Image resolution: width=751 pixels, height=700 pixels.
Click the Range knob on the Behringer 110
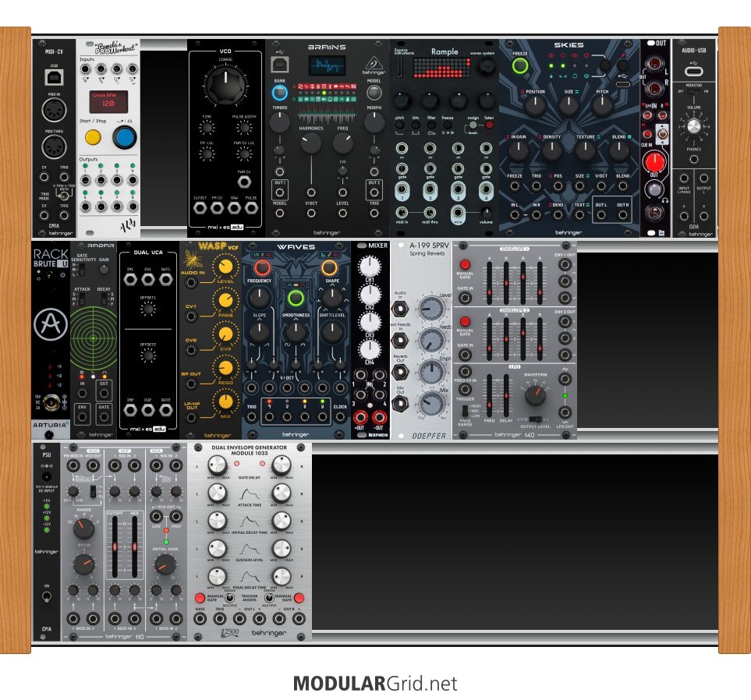tap(83, 528)
